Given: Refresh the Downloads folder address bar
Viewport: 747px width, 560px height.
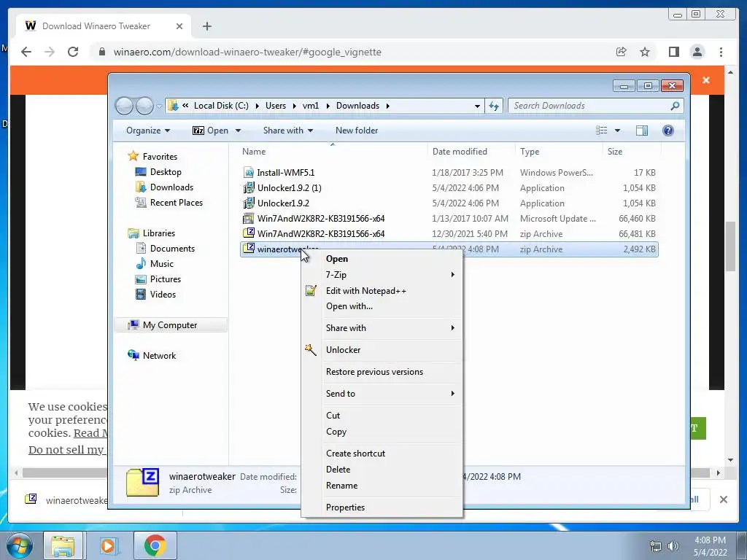Looking at the screenshot, I should [x=494, y=106].
